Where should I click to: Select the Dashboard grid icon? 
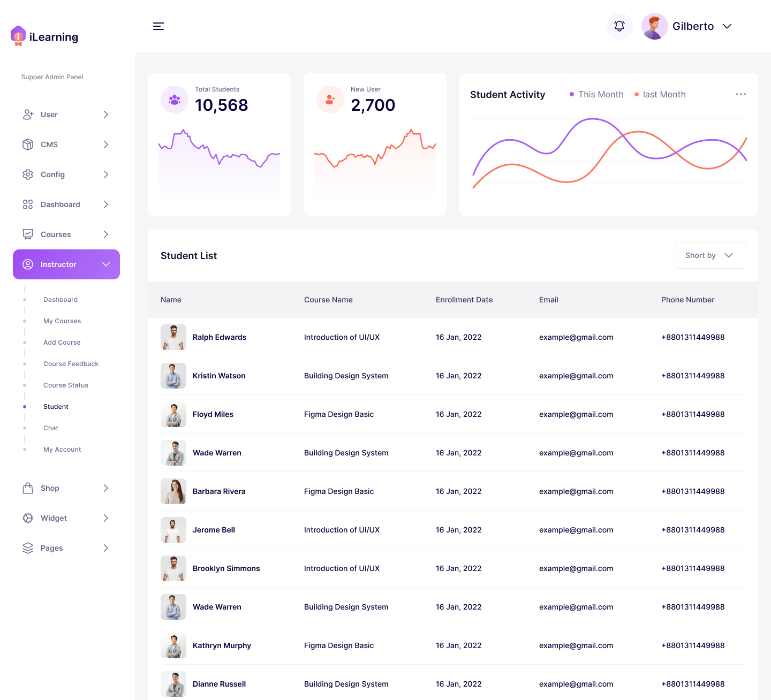(x=28, y=204)
